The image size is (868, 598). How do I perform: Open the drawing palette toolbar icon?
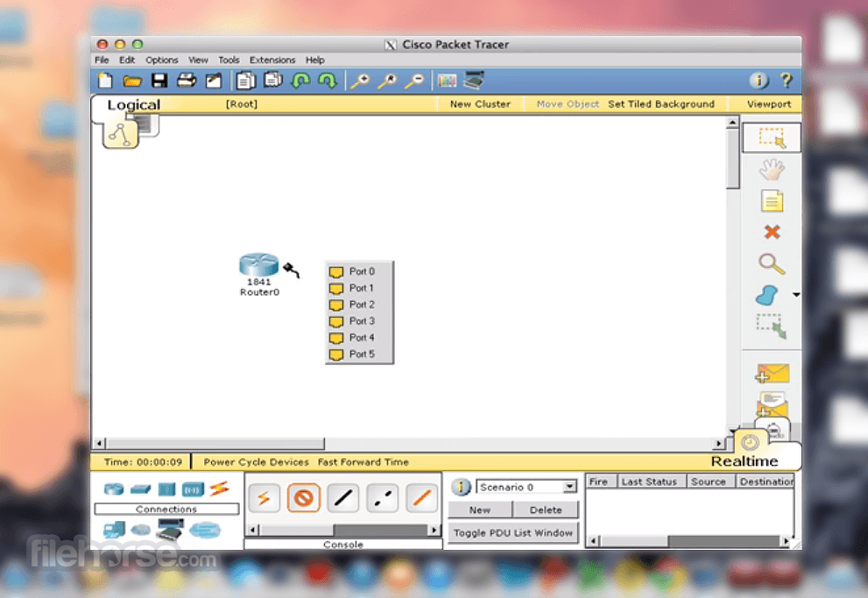[447, 81]
